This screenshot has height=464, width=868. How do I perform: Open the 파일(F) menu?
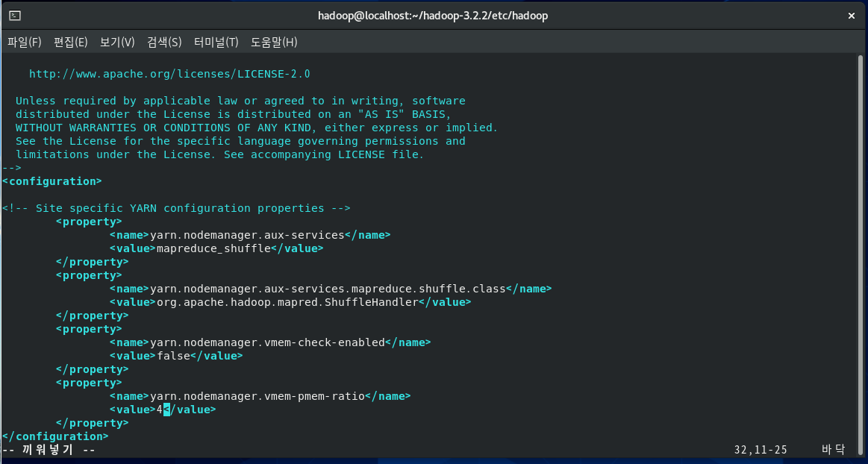point(25,42)
